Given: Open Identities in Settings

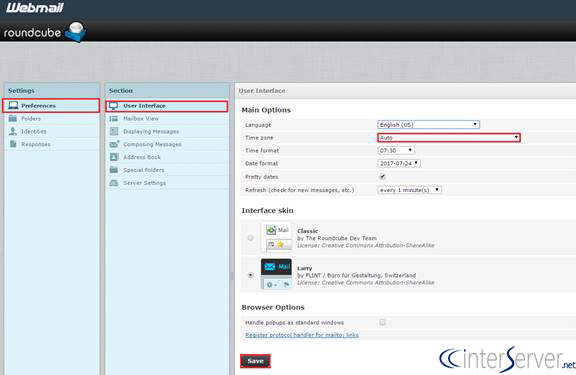Looking at the screenshot, I should (x=51, y=131).
